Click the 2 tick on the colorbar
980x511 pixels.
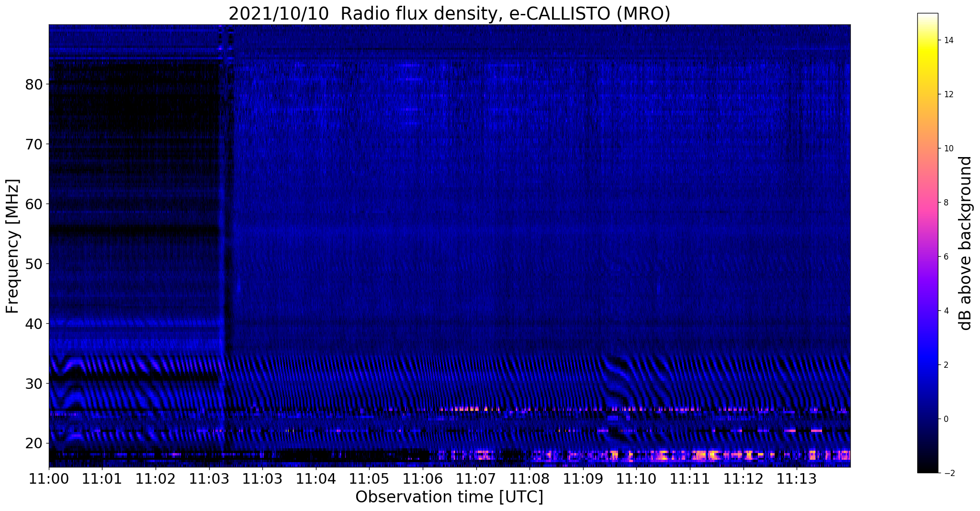(x=946, y=365)
